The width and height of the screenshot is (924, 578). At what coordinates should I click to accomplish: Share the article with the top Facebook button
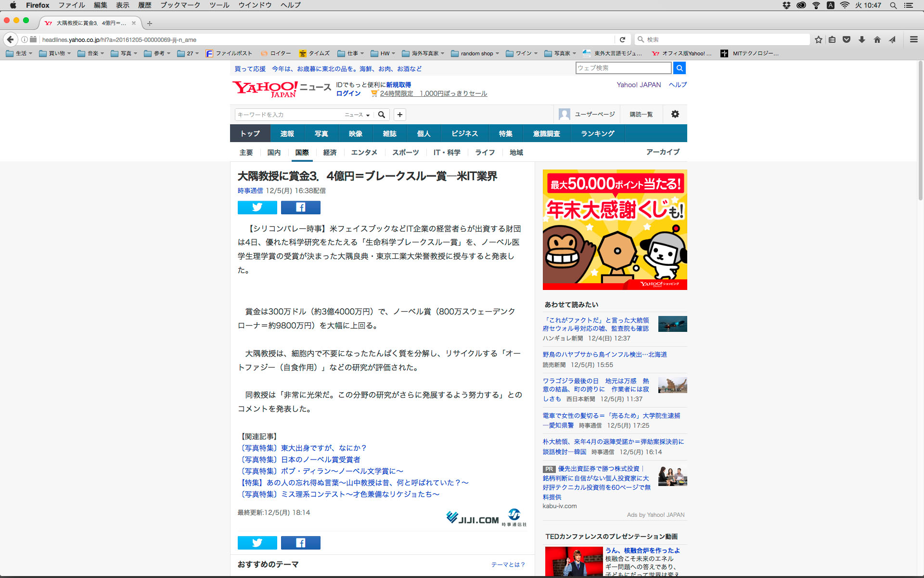(300, 208)
